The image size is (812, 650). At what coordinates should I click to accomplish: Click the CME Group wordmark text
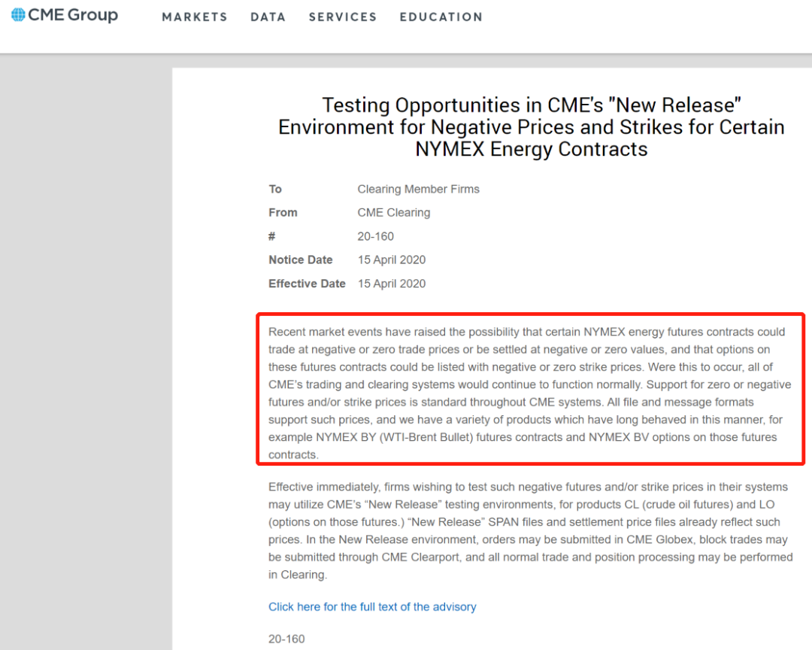click(73, 15)
